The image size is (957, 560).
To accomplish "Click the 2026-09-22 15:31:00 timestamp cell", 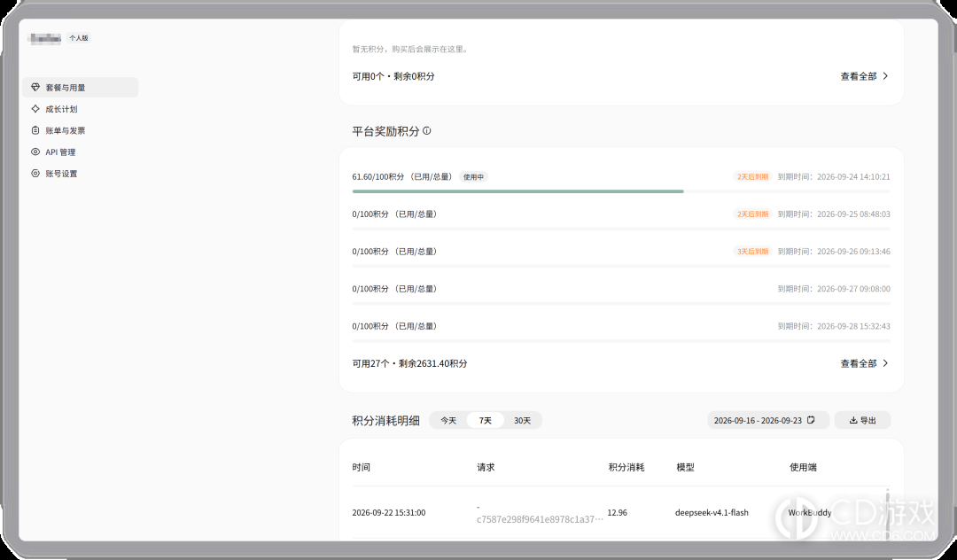I will (389, 512).
